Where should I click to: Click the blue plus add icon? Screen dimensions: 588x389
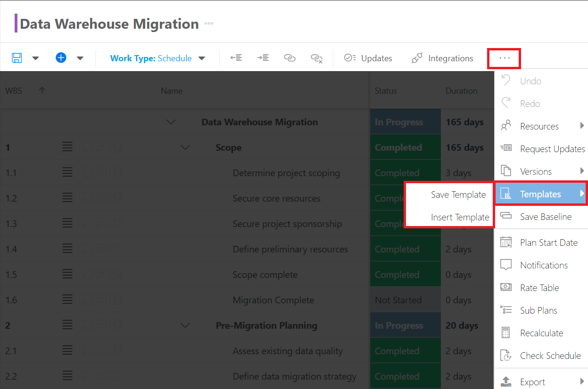[61, 57]
